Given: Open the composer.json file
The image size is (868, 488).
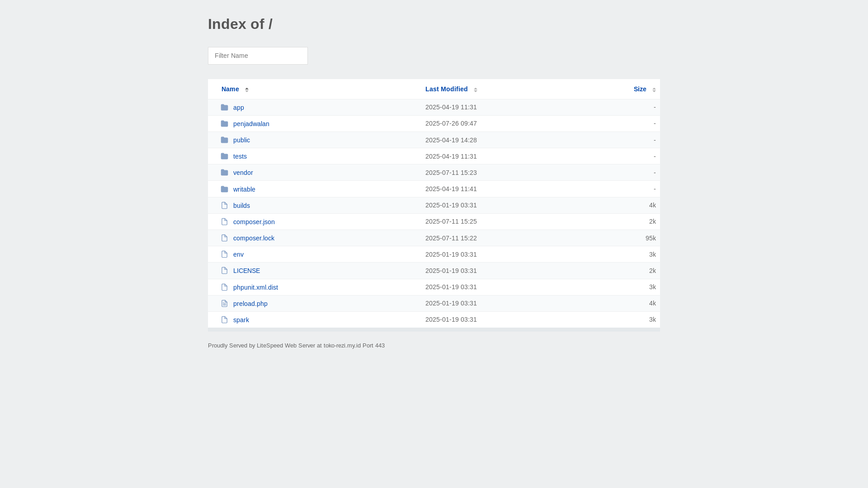Looking at the screenshot, I should tap(254, 222).
